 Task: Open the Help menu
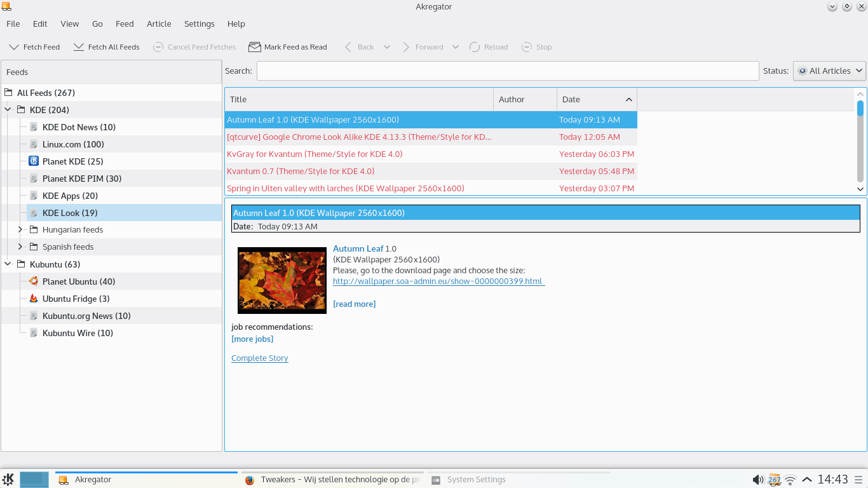236,24
